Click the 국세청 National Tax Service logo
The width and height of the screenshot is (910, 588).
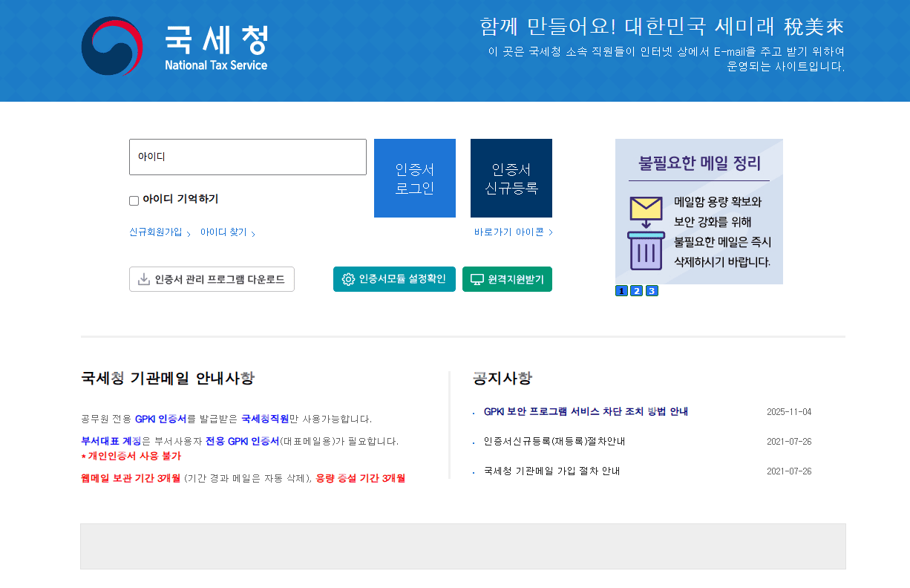pyautogui.click(x=175, y=46)
